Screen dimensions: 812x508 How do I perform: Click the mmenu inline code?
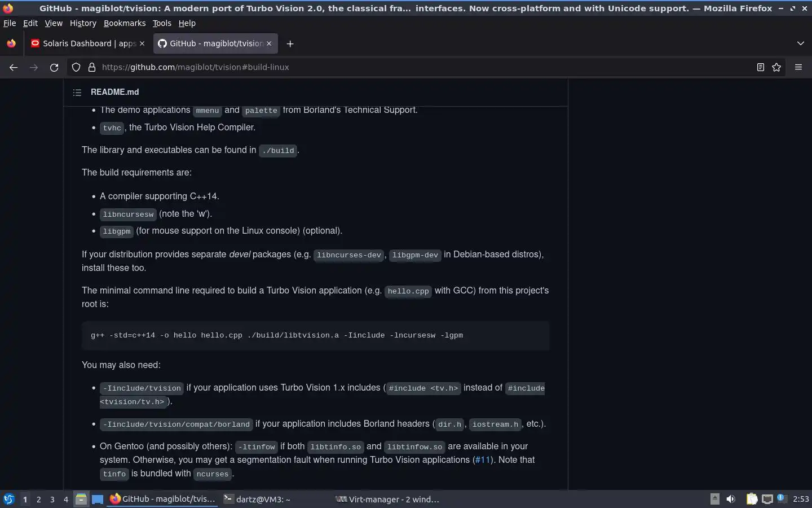pyautogui.click(x=207, y=111)
